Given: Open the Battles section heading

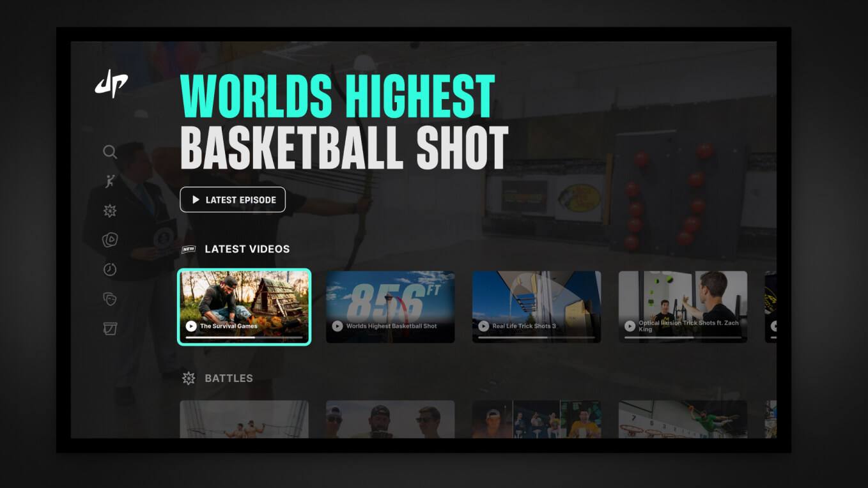Looking at the screenshot, I should point(228,378).
